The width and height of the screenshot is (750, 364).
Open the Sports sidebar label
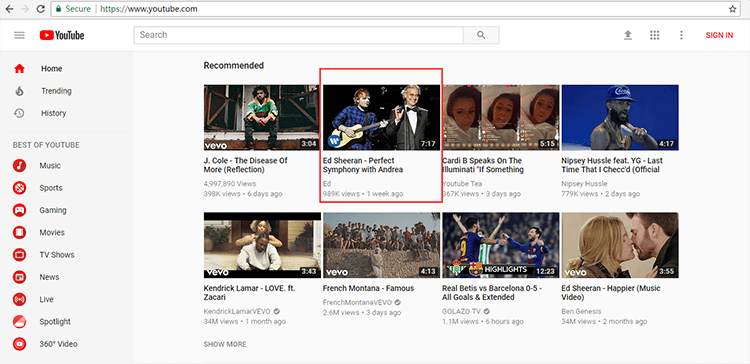[51, 188]
